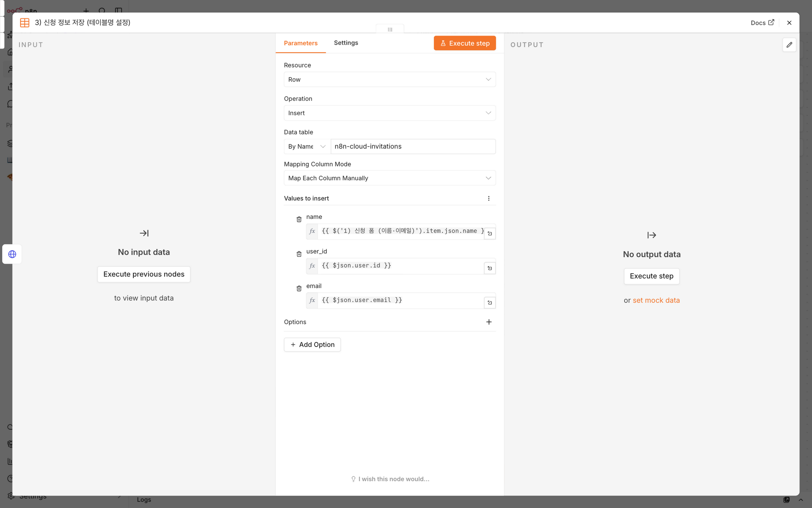The width and height of the screenshot is (812, 508).
Task: Click the orange Execute step button
Action: (465, 43)
